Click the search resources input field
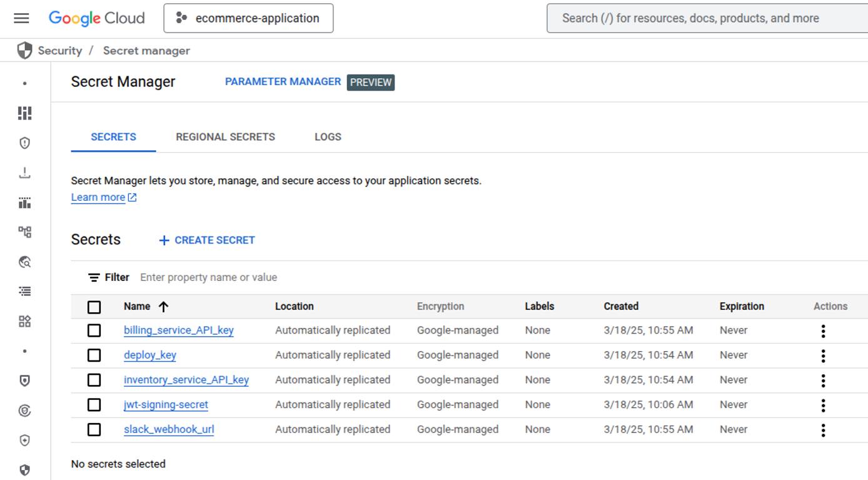This screenshot has width=868, height=480. pyautogui.click(x=688, y=18)
